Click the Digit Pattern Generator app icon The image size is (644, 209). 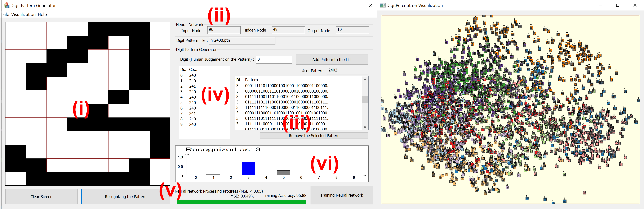(6, 5)
